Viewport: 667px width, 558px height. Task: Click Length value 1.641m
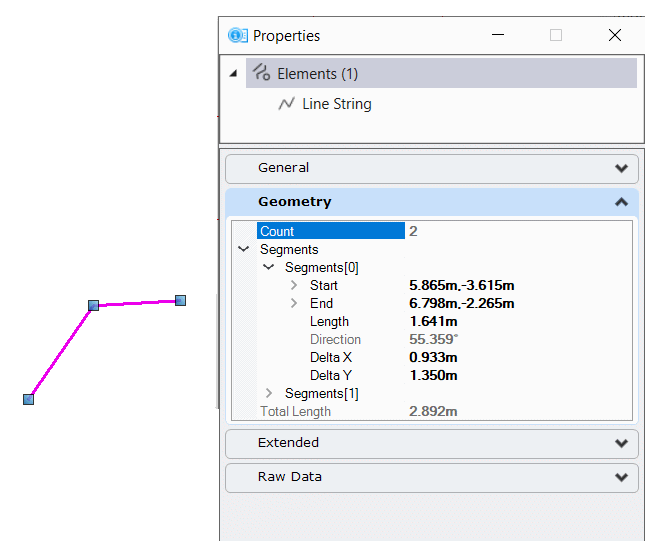point(433,321)
